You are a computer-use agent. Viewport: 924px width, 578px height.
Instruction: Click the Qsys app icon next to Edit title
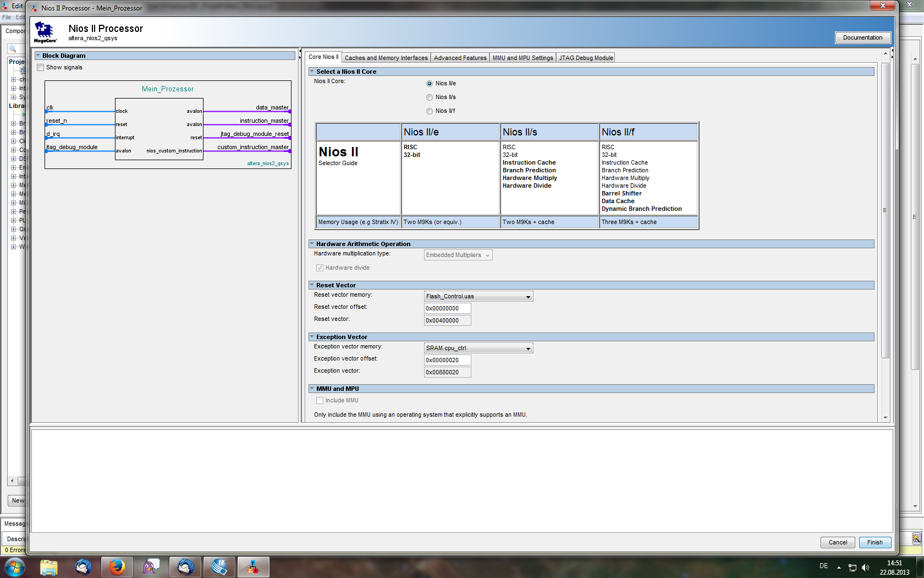point(5,6)
